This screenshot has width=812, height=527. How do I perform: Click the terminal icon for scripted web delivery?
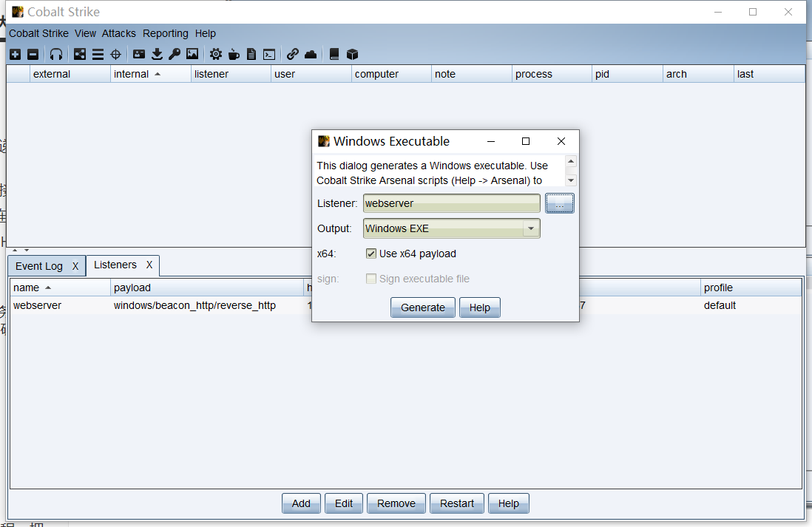(269, 55)
